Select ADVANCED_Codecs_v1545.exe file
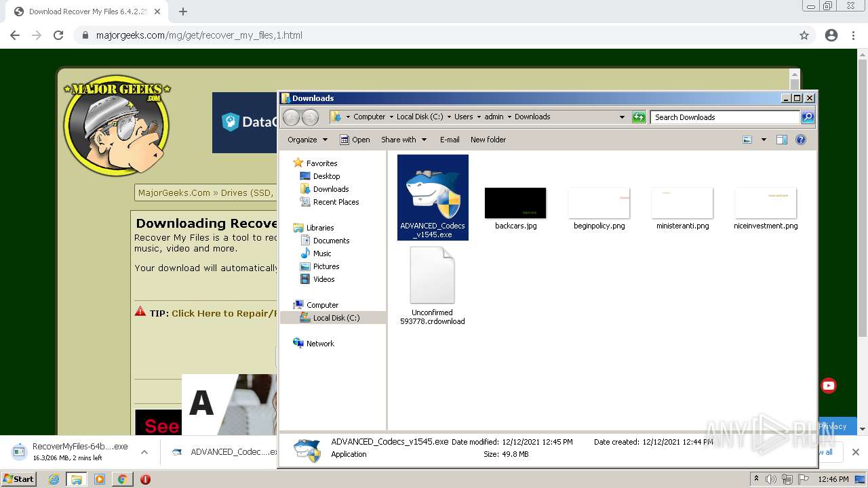The height and width of the screenshot is (488, 868). point(433,197)
